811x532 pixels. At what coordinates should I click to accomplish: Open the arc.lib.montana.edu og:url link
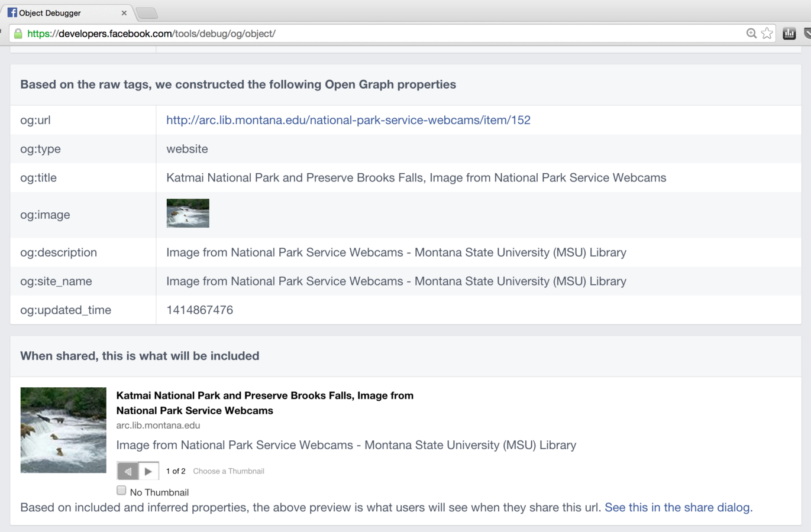[348, 120]
